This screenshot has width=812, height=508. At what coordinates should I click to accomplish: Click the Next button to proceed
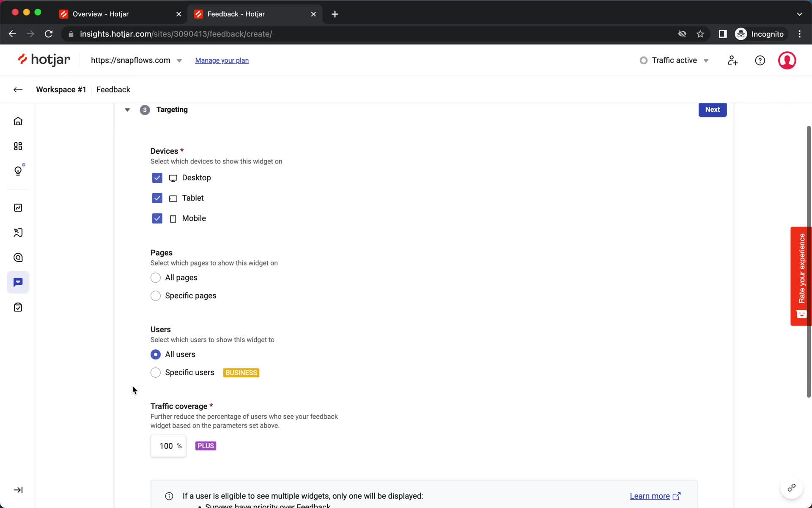pyautogui.click(x=713, y=110)
